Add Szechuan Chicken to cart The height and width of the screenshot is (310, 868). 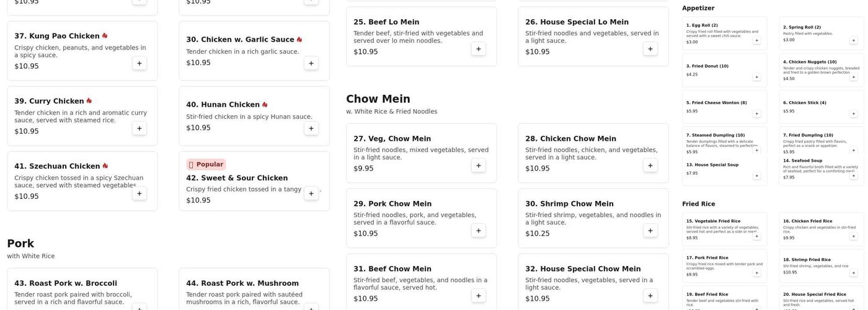tap(139, 193)
